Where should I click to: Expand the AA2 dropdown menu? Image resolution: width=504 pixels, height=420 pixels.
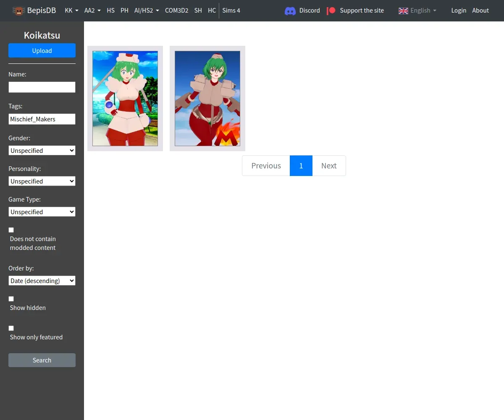point(92,10)
